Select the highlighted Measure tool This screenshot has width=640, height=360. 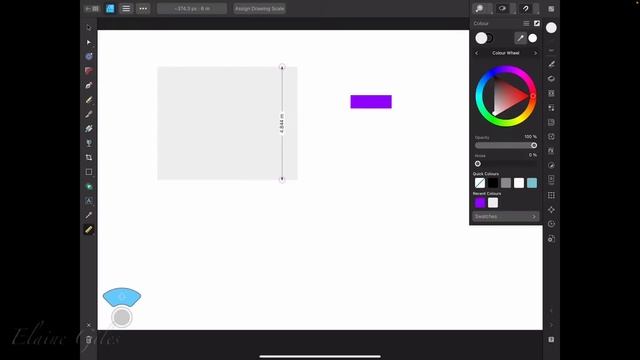pyautogui.click(x=89, y=230)
